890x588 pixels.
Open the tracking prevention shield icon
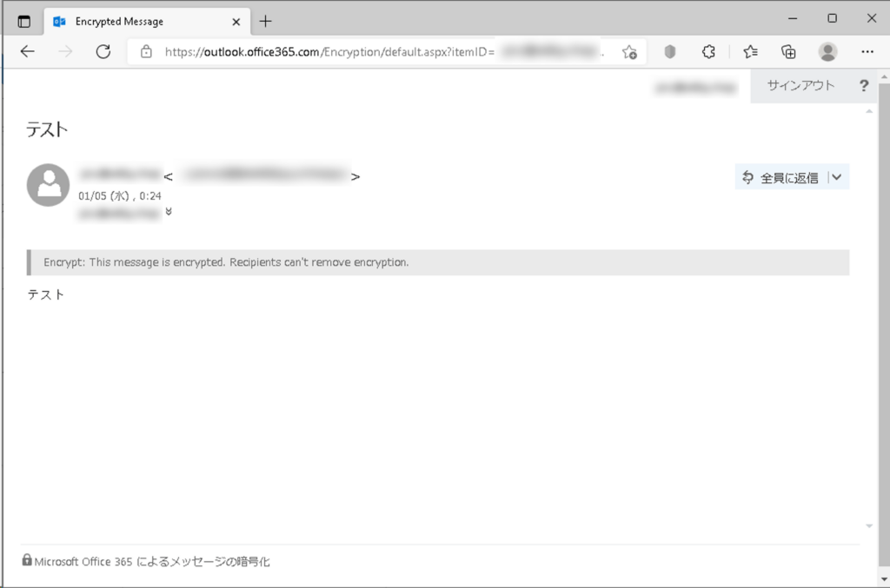[670, 51]
